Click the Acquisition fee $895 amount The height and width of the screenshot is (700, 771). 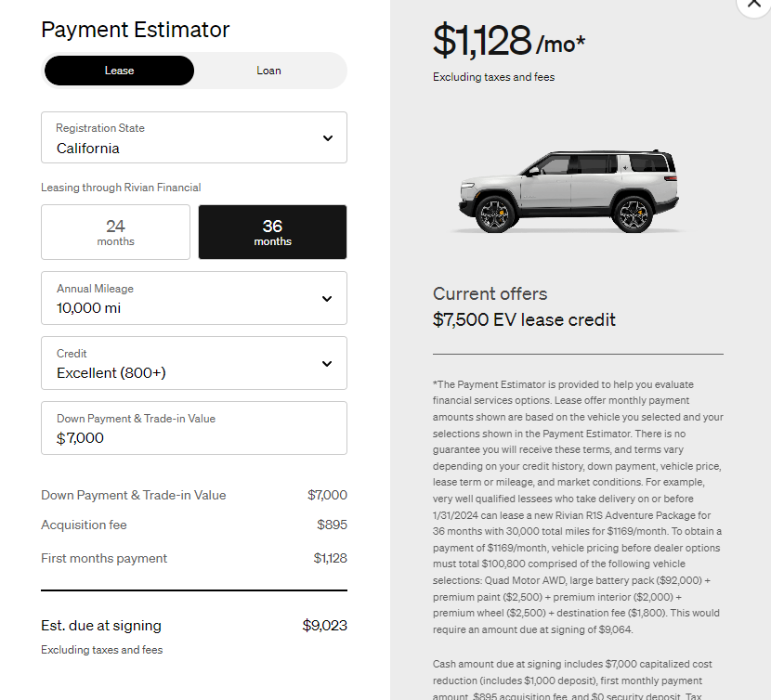(x=332, y=525)
